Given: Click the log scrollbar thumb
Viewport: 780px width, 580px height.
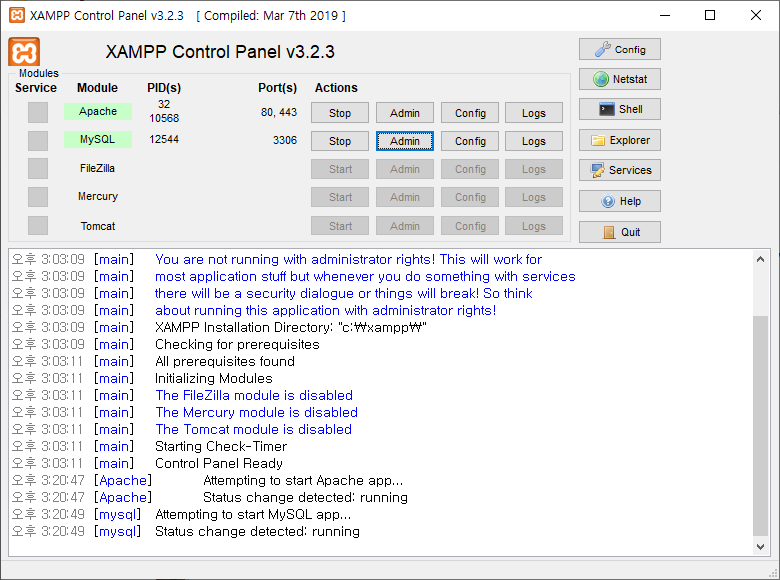Looking at the screenshot, I should point(760,427).
